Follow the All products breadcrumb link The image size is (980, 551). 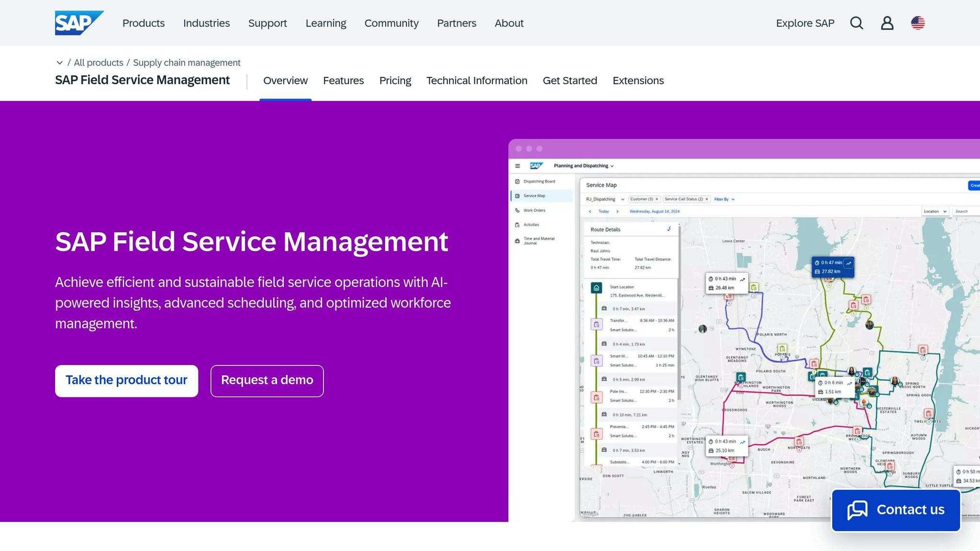(x=99, y=63)
